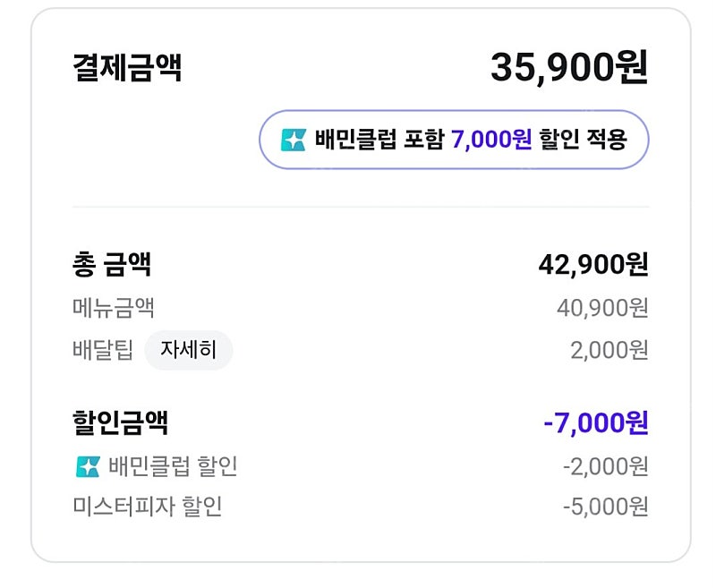Click the 메뉴금액 row label

[x=114, y=307]
